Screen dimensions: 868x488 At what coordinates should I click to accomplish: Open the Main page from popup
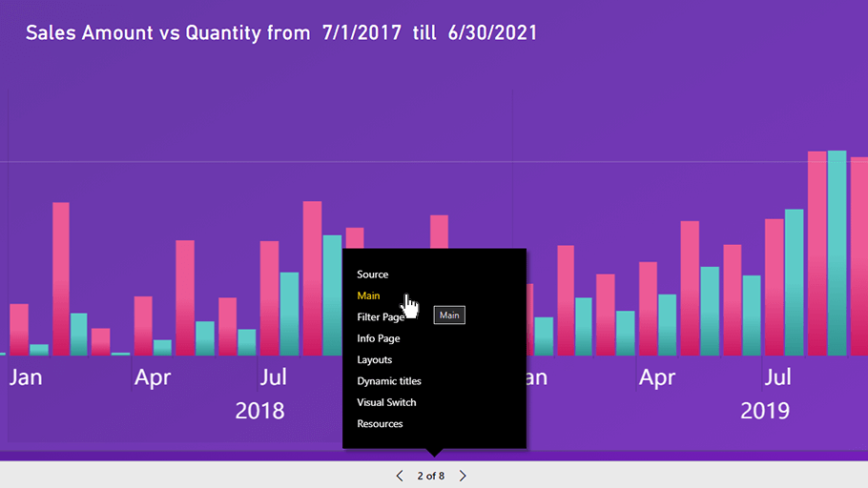point(368,295)
